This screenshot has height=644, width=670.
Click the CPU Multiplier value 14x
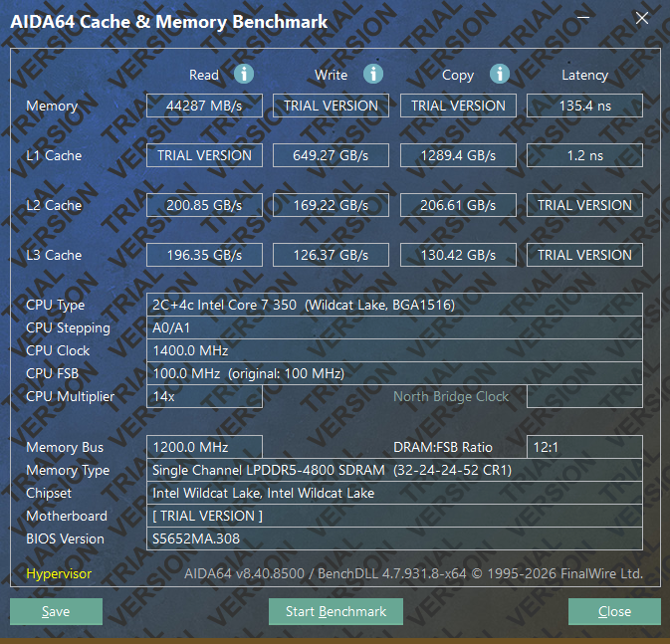204,396
